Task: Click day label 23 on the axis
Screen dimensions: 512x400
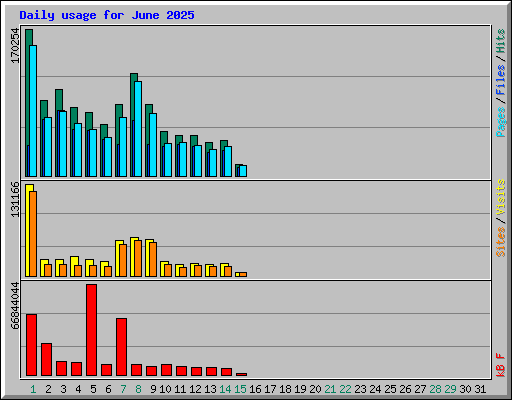Action: (x=360, y=389)
